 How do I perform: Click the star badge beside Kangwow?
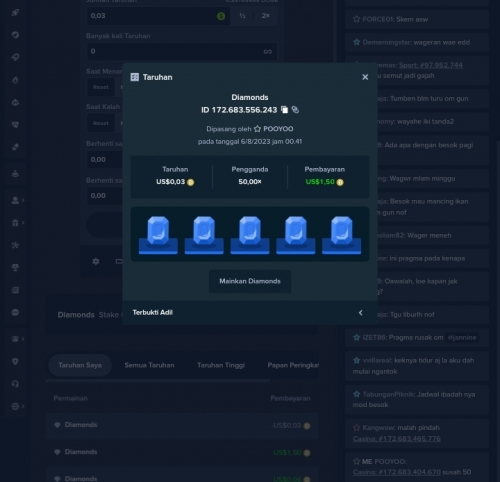(x=357, y=428)
